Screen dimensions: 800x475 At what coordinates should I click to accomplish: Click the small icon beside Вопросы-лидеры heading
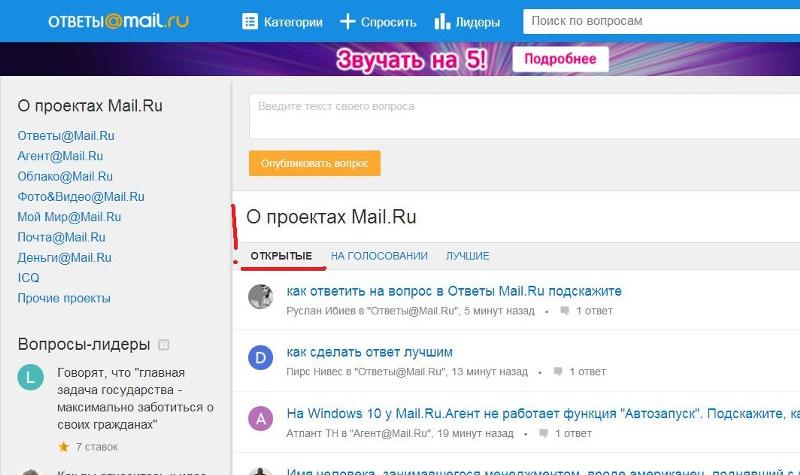[163, 344]
